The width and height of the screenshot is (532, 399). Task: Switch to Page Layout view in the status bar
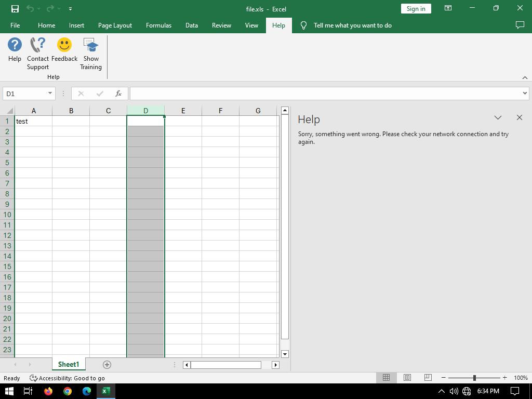pyautogui.click(x=407, y=378)
